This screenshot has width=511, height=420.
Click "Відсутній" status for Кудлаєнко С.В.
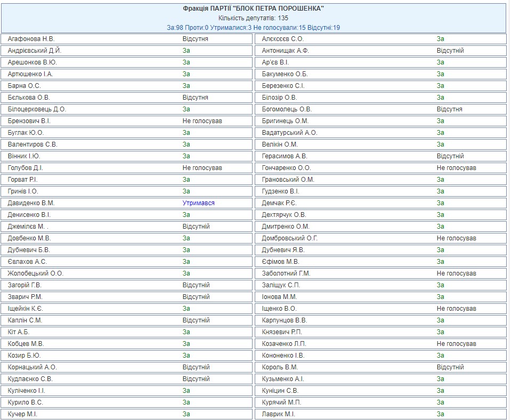tap(196, 379)
